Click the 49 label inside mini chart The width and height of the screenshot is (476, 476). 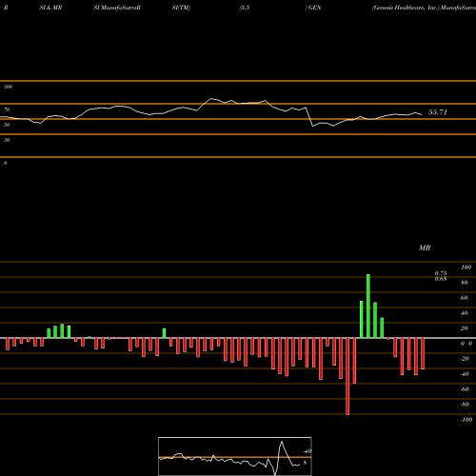307,451
